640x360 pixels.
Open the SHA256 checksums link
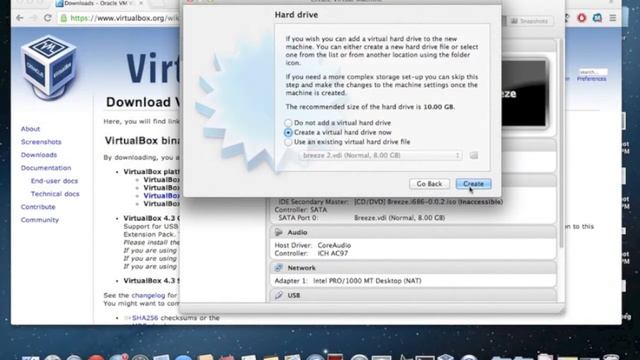pos(145,318)
